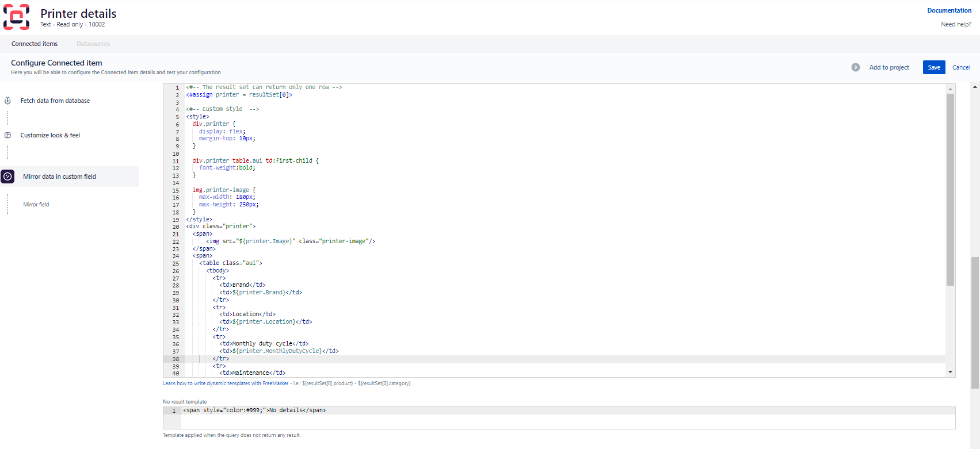Click the code editor scroll-down arrow

coord(950,372)
